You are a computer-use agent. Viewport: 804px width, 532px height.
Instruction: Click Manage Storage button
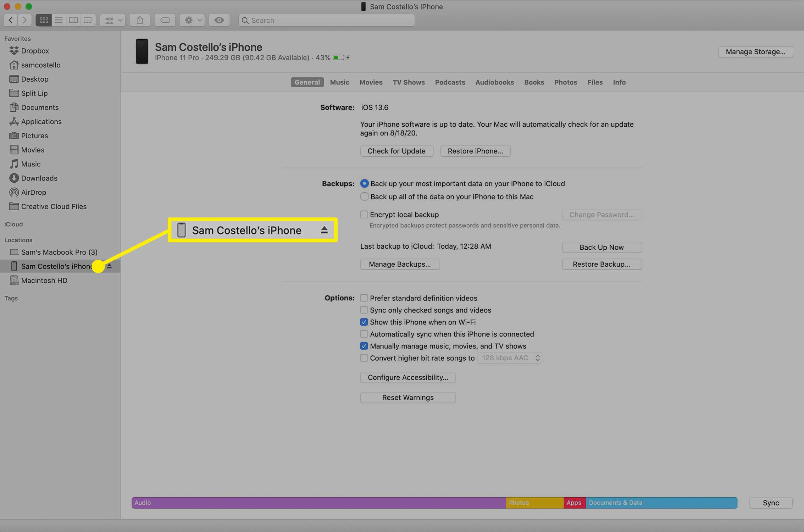(x=755, y=52)
